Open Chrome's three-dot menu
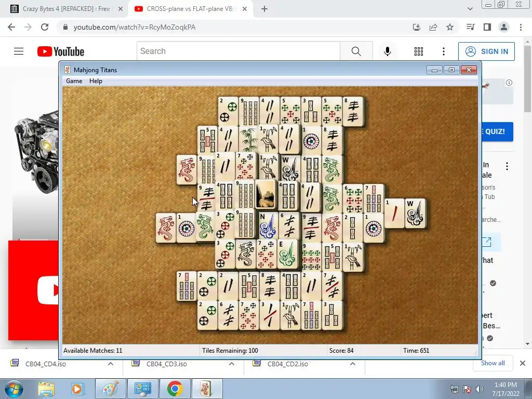The width and height of the screenshot is (532, 399). (x=521, y=27)
